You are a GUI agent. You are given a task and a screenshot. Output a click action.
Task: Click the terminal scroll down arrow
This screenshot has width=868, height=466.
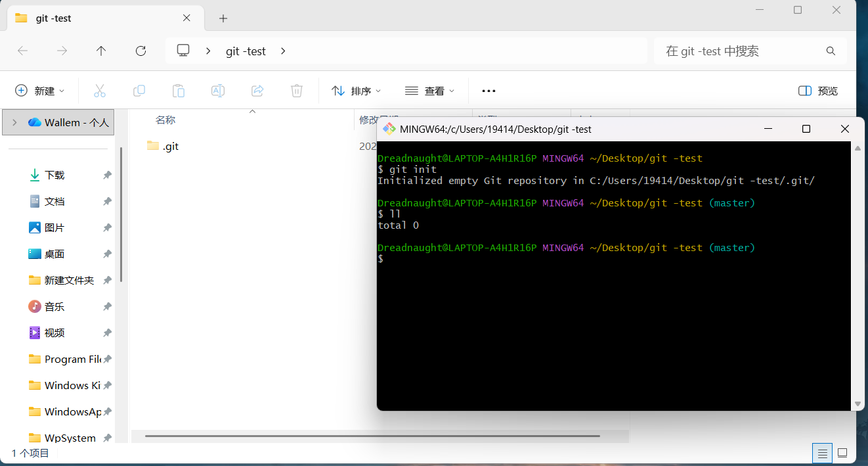click(857, 404)
